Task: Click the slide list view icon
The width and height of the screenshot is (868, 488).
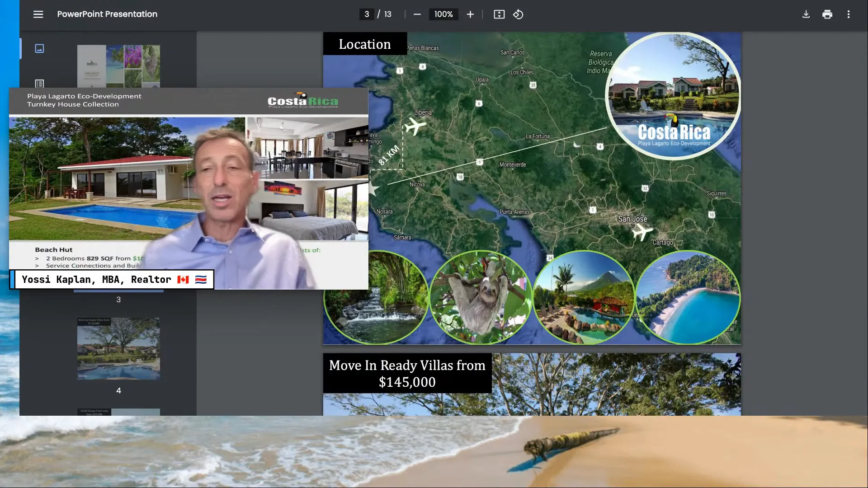Action: pyautogui.click(x=39, y=84)
